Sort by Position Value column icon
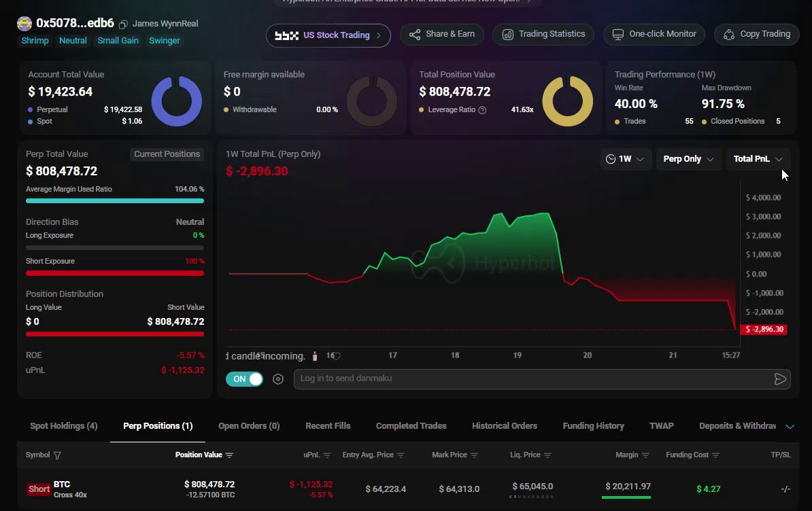This screenshot has width=812, height=511. pos(229,455)
